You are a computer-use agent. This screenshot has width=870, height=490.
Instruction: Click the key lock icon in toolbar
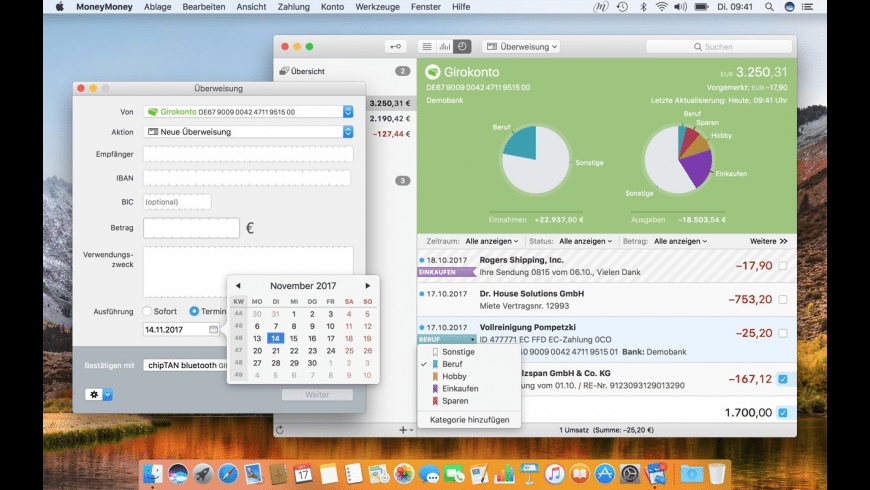tap(396, 47)
